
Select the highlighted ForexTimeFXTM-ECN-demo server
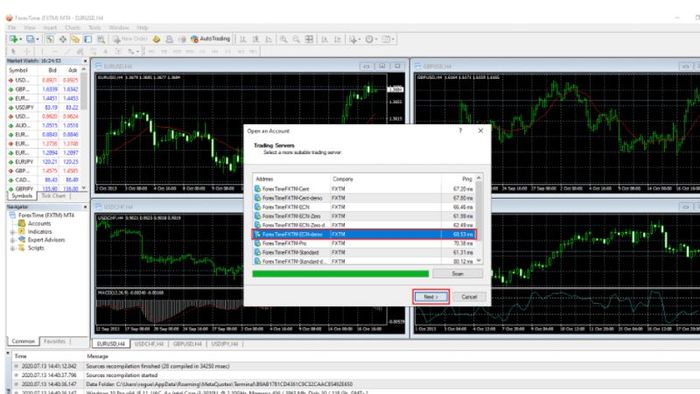(364, 234)
